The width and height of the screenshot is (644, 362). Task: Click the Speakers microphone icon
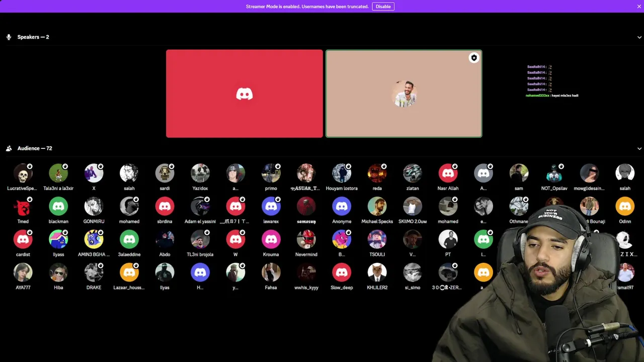pos(9,37)
